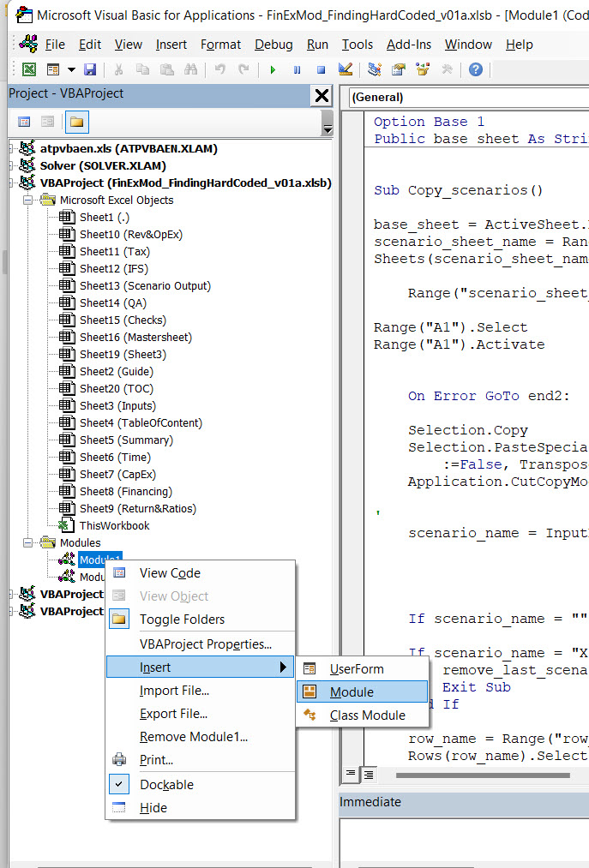The height and width of the screenshot is (868, 589).
Task: Insert a Class Module from submenu
Action: [x=363, y=715]
